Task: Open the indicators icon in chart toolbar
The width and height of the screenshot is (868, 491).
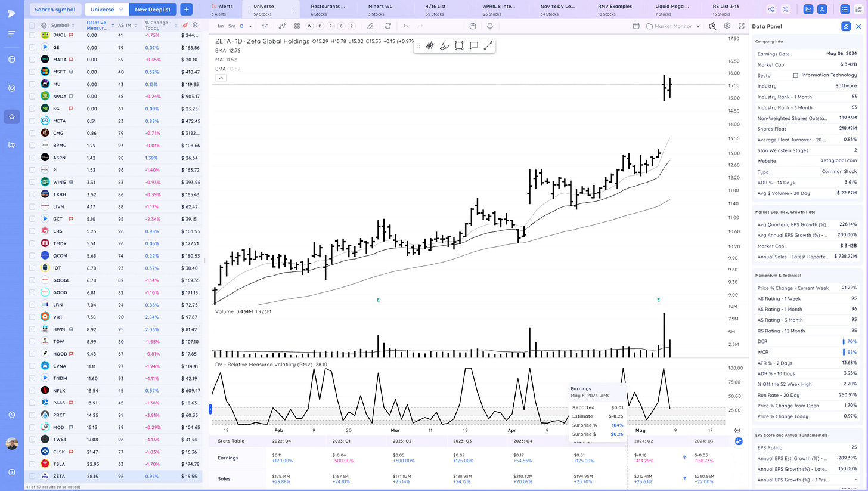Action: click(283, 26)
